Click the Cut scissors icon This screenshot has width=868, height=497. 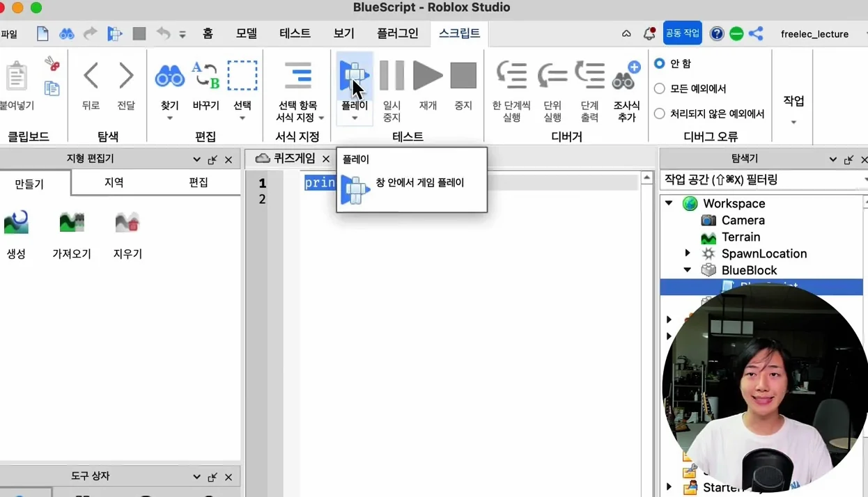click(x=52, y=64)
